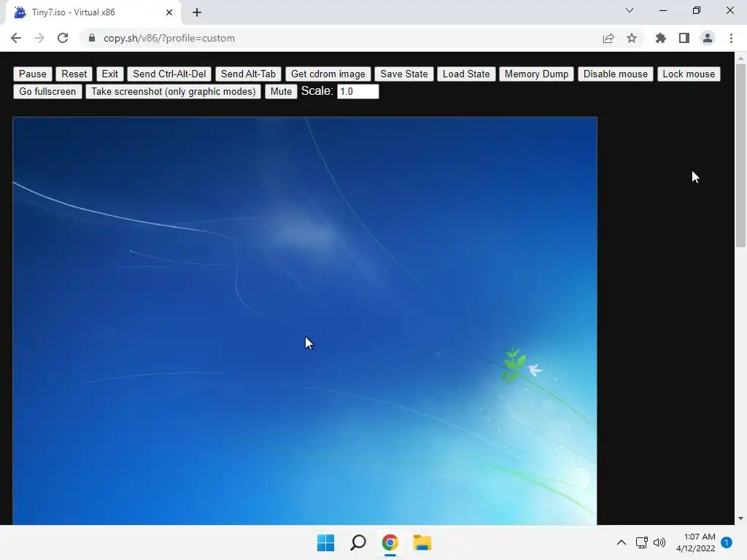Go forward one page
The width and height of the screenshot is (747, 560).
(39, 38)
